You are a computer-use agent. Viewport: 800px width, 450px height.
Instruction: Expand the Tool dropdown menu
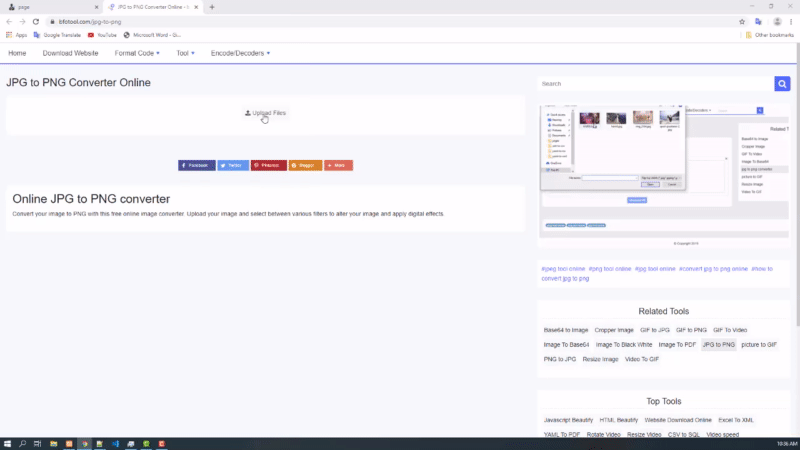[x=185, y=52]
